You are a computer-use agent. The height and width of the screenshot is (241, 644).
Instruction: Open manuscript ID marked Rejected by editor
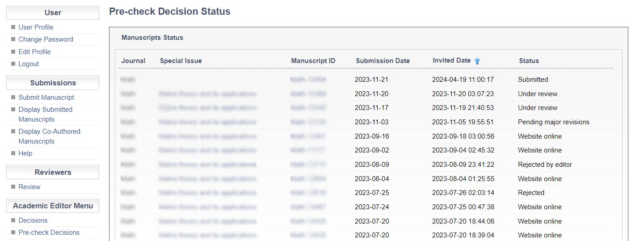[x=308, y=165]
